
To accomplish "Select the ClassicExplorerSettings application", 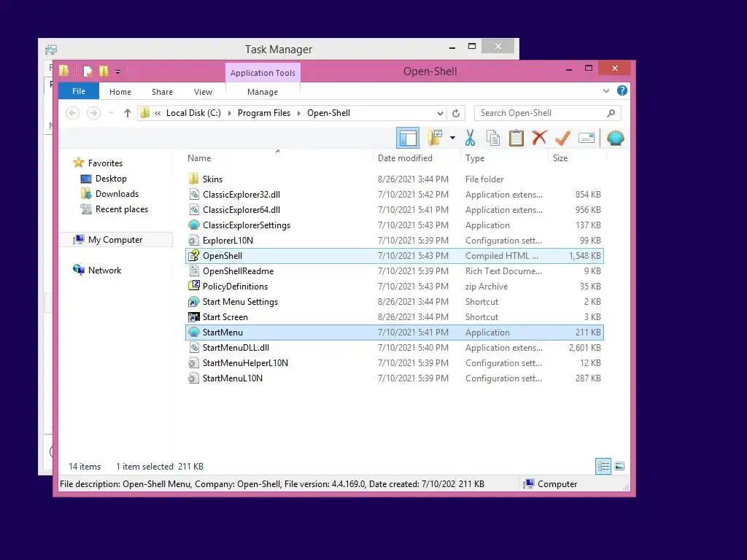I will tap(395, 225).
